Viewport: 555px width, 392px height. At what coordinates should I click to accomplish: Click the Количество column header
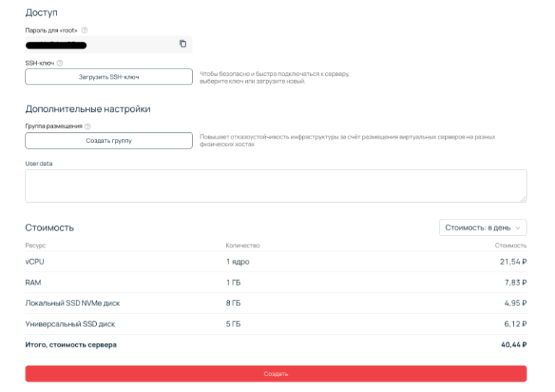pos(242,246)
